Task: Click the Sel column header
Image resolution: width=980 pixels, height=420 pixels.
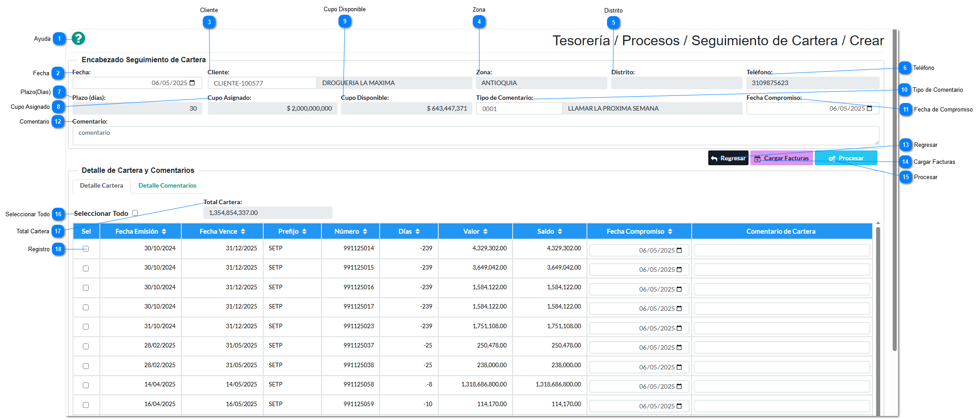Action: pos(86,231)
